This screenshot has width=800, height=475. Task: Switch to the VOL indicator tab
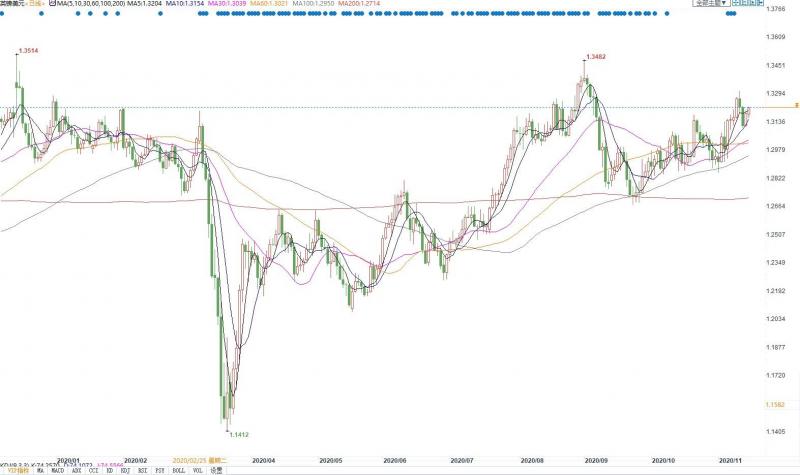click(x=197, y=471)
